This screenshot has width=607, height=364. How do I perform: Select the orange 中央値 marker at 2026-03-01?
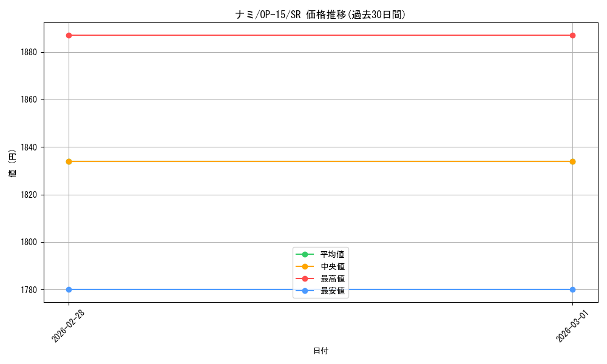(572, 161)
